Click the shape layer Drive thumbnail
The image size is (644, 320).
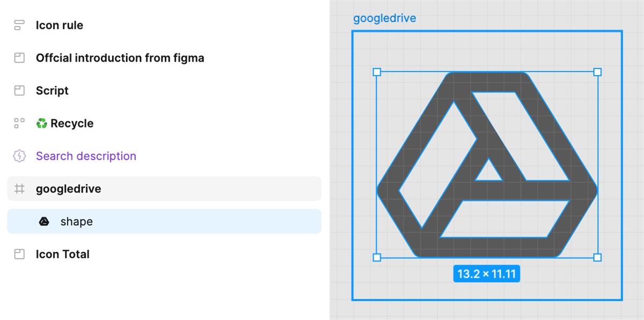pos(44,221)
